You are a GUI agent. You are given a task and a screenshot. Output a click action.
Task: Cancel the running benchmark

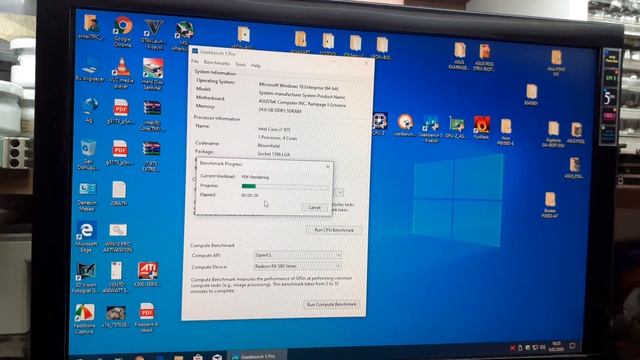(315, 207)
